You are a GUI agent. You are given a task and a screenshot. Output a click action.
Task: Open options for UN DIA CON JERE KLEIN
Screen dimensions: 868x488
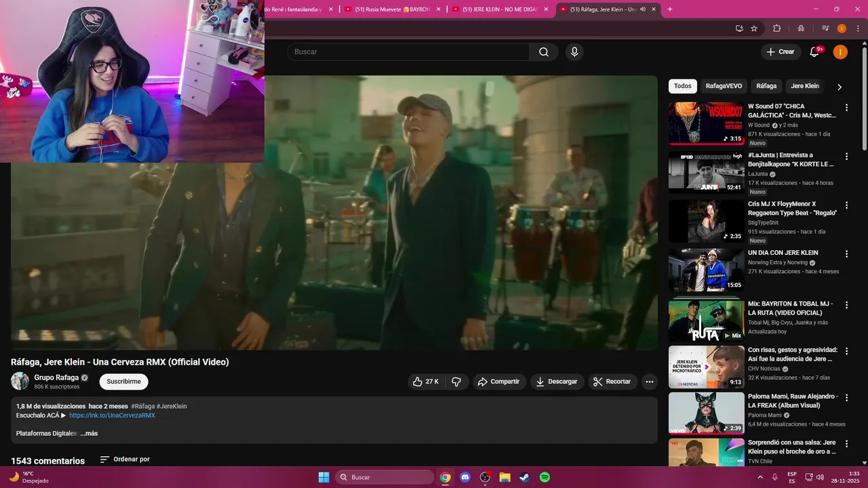[846, 254]
